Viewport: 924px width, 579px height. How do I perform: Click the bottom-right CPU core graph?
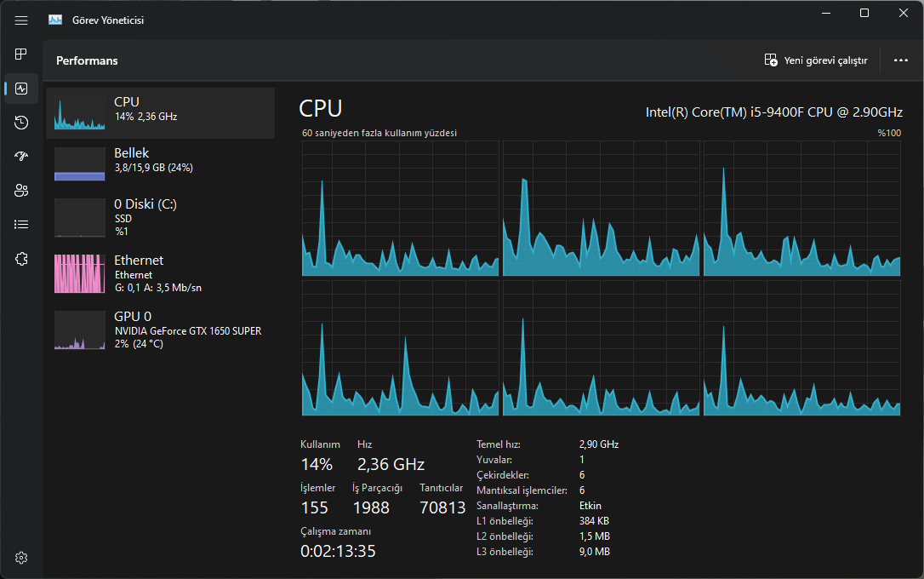point(801,349)
